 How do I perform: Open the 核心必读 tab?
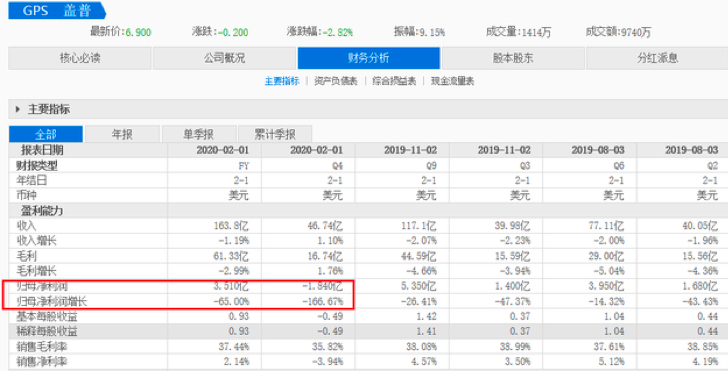point(80,58)
